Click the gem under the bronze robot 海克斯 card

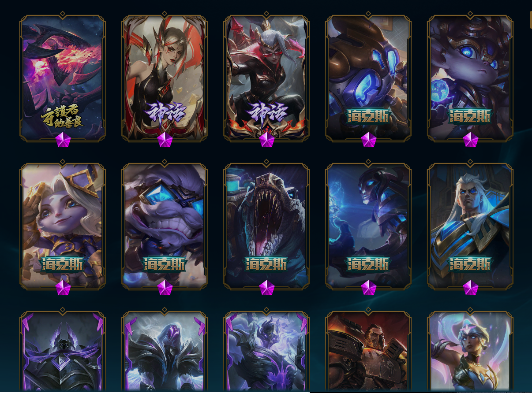coord(368,140)
